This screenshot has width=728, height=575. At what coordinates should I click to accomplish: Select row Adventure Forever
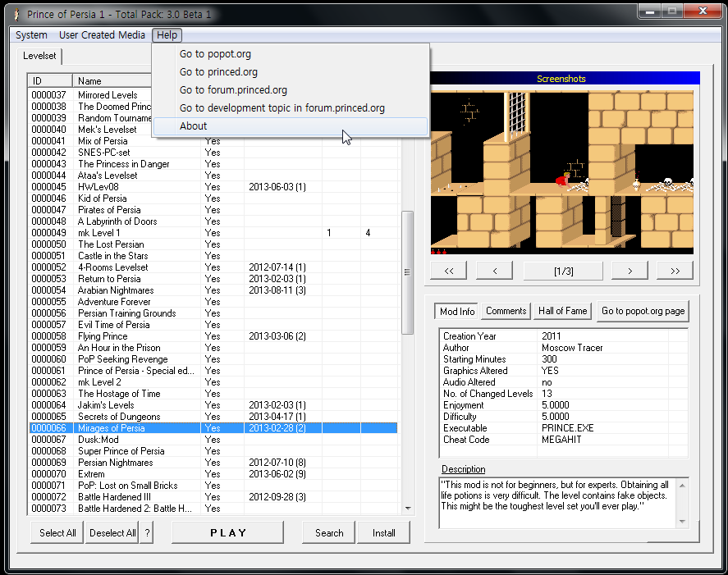coord(213,302)
